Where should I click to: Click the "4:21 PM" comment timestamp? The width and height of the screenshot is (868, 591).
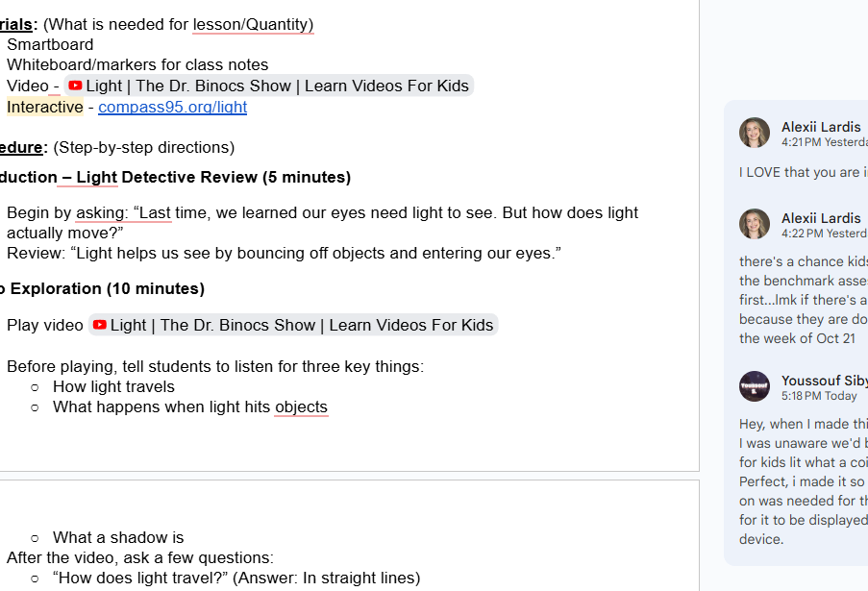coord(802,142)
